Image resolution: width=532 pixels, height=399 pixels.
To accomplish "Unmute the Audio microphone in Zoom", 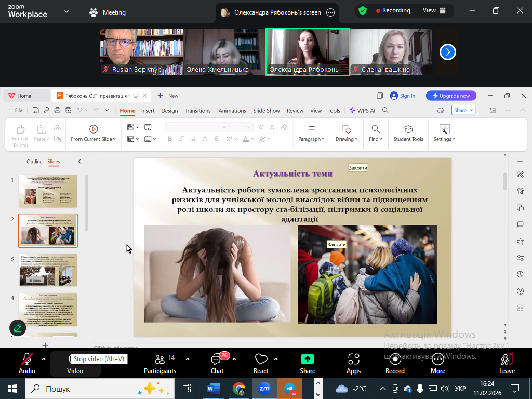I will [26, 360].
